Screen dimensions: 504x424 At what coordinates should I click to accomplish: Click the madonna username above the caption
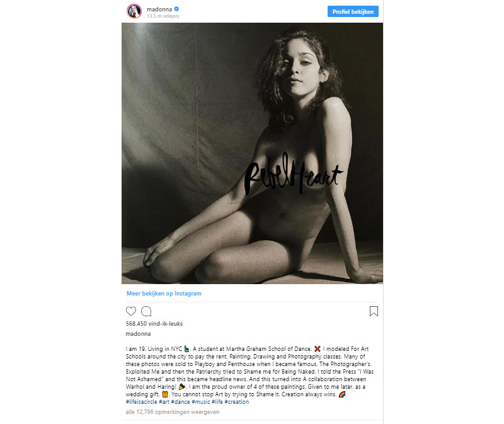(x=138, y=334)
